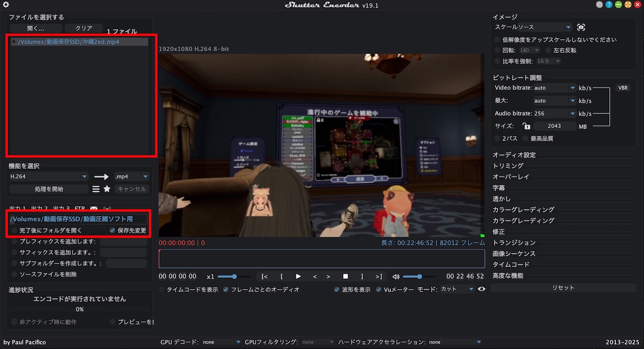Enable the 2パス option
Screen dimensions: 644x349
pos(498,138)
